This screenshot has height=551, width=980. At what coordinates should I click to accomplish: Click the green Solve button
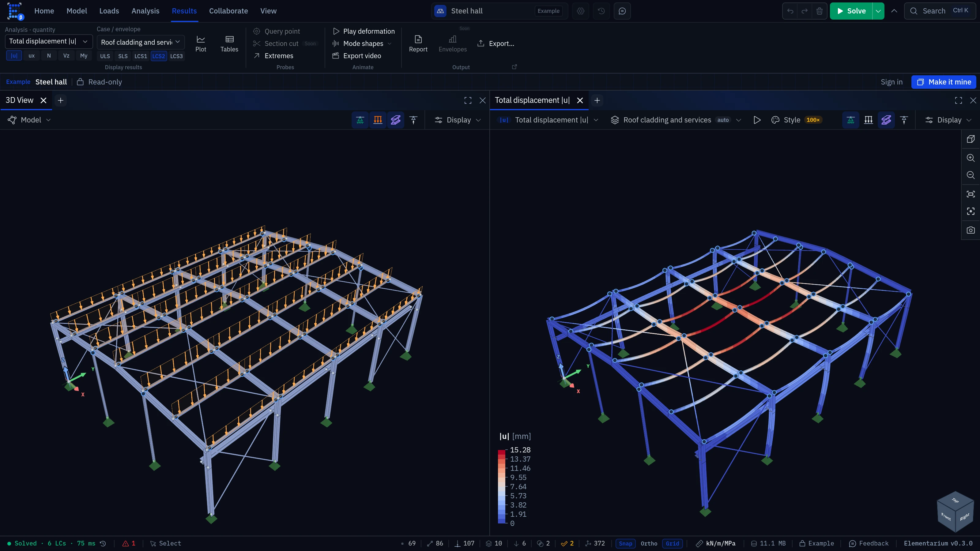pos(851,11)
